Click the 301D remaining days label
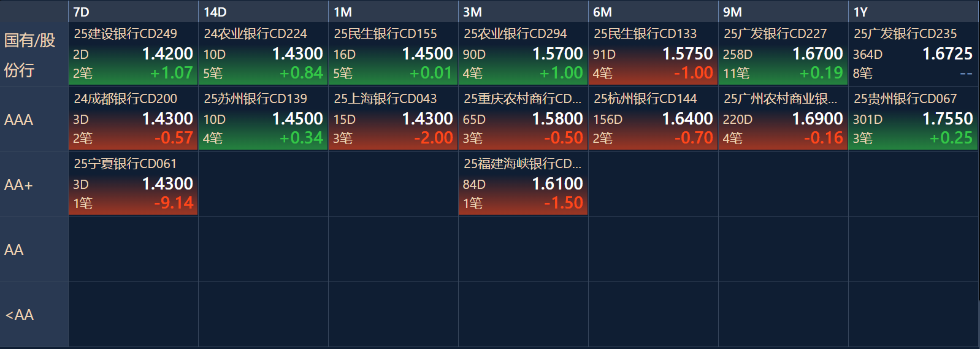This screenshot has height=349, width=980. pyautogui.click(x=868, y=120)
